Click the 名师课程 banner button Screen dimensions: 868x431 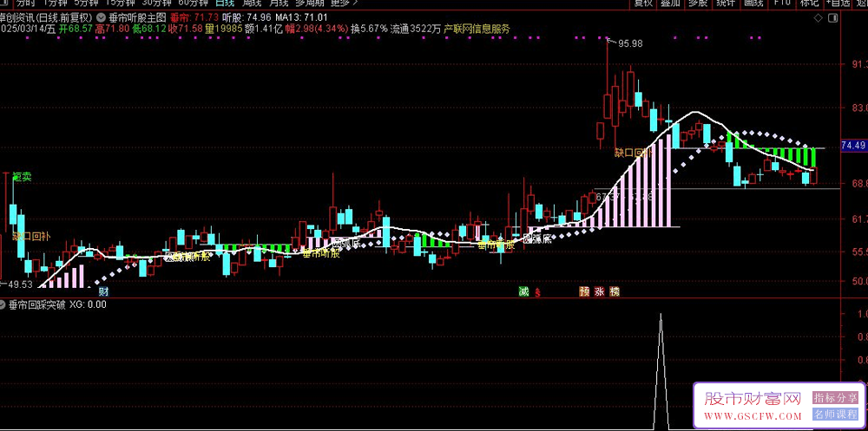pyautogui.click(x=835, y=414)
